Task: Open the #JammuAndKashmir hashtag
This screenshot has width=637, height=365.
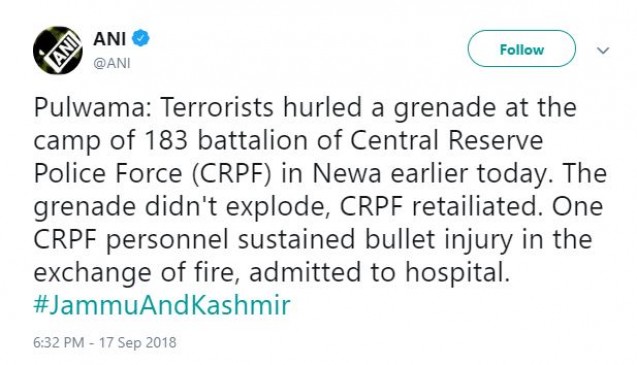Action: click(x=162, y=306)
